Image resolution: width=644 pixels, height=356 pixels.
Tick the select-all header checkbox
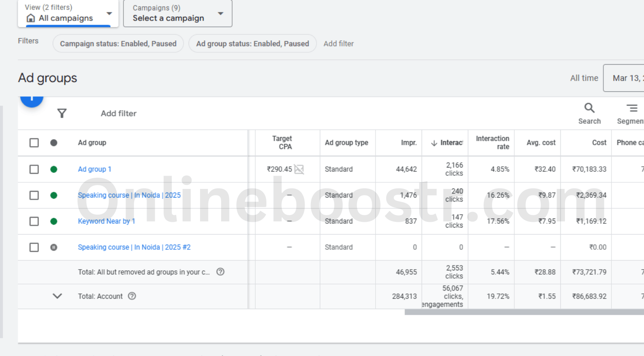coord(34,143)
